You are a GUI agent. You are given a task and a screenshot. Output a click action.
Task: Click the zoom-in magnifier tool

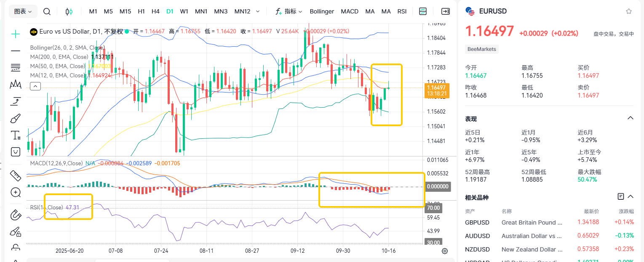tap(16, 193)
